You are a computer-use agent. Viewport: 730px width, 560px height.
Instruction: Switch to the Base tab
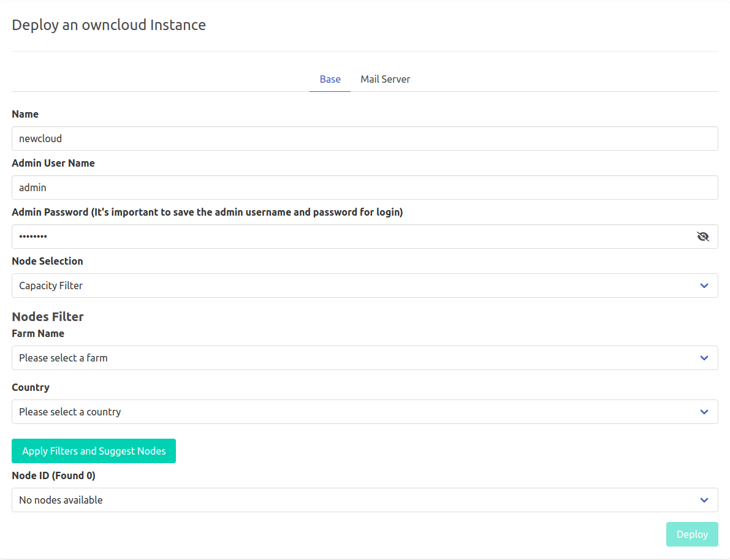click(330, 80)
